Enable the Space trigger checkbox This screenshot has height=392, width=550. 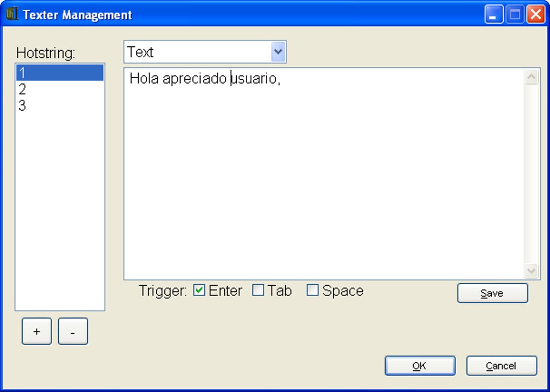tap(312, 290)
